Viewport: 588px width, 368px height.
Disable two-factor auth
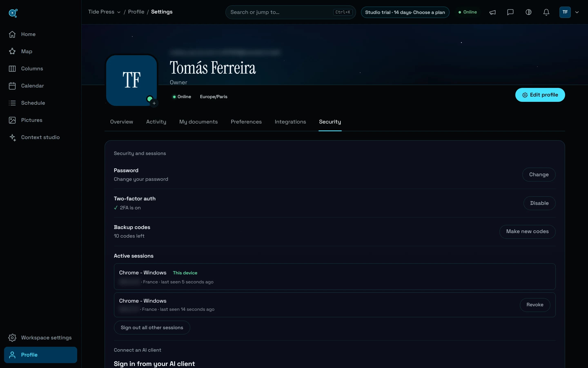click(x=539, y=203)
